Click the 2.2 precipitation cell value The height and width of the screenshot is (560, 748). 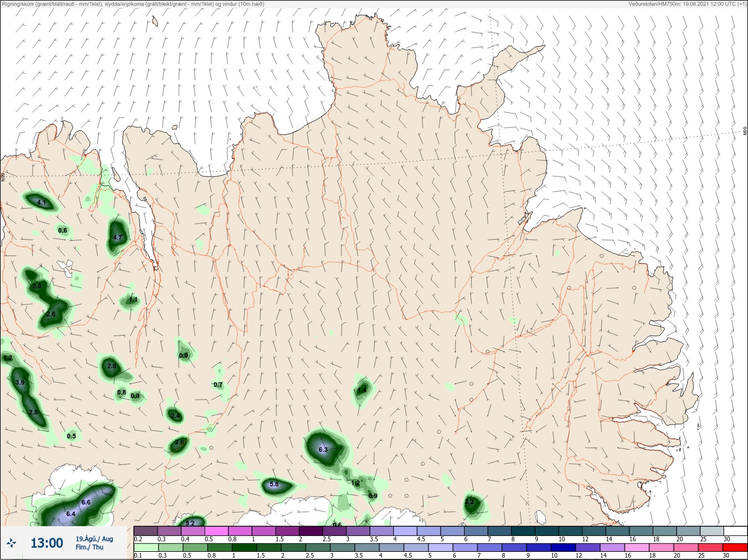coord(469,502)
